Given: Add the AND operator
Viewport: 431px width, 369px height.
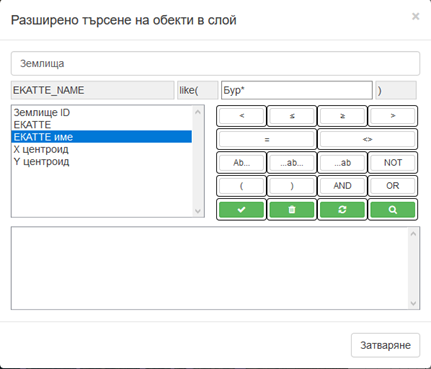Looking at the screenshot, I should (342, 186).
